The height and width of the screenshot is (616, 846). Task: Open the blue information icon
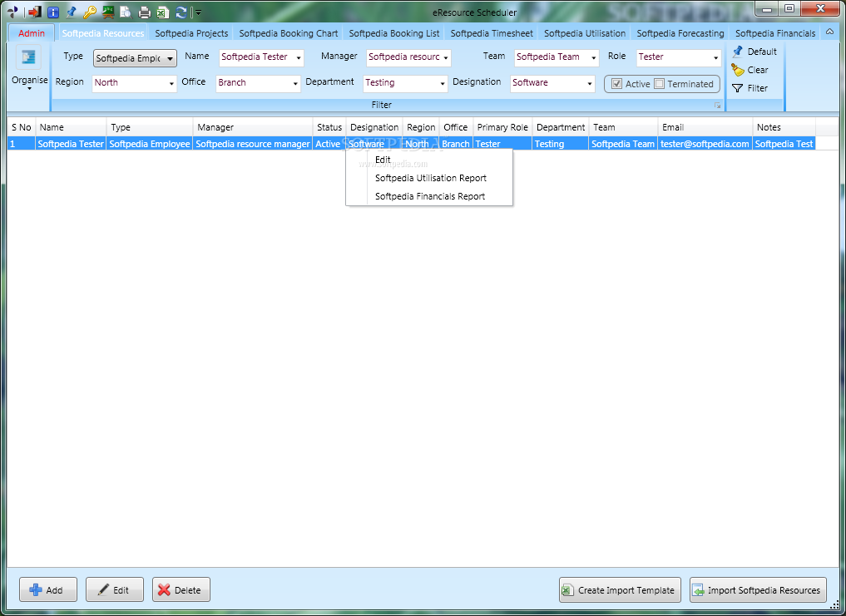(x=53, y=12)
